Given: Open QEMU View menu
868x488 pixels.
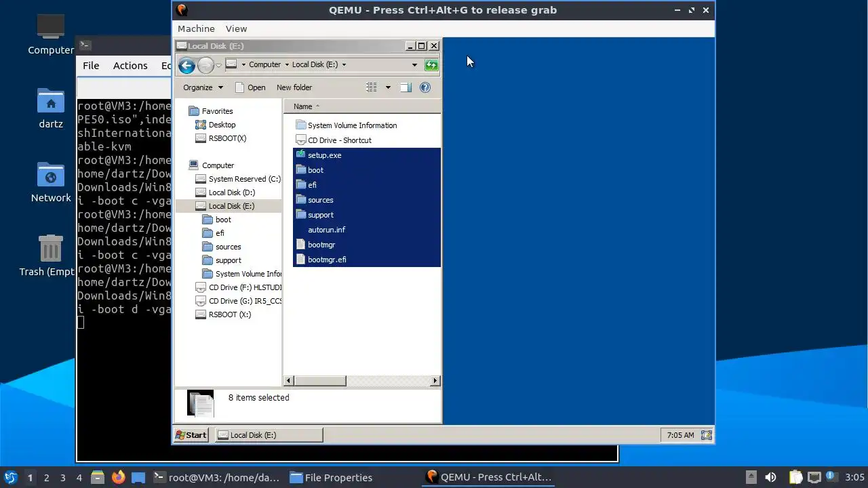Looking at the screenshot, I should pos(236,28).
